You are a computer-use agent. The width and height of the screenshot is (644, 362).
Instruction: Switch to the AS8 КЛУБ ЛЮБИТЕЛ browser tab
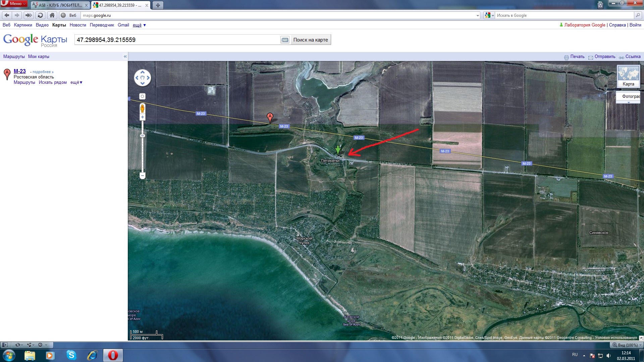click(x=60, y=5)
